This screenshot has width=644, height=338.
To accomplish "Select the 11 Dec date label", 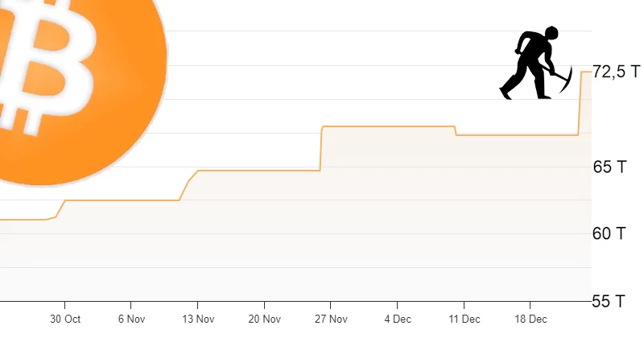I will (464, 319).
